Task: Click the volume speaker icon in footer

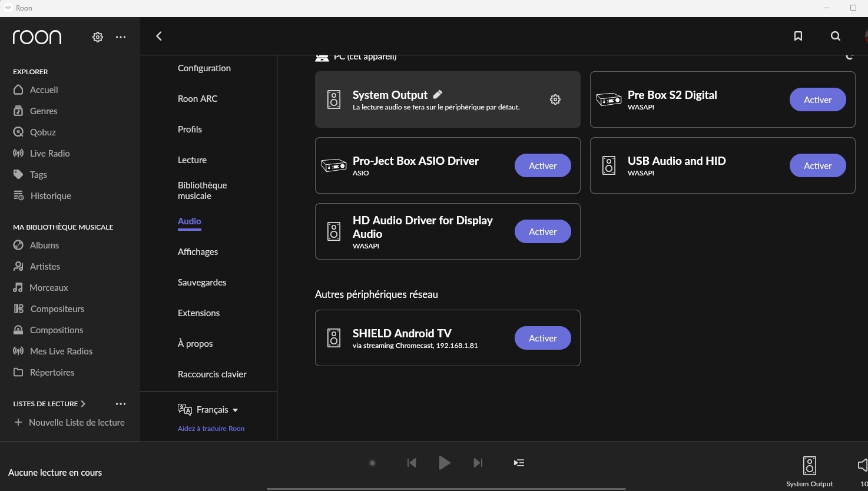Action: 863,465
